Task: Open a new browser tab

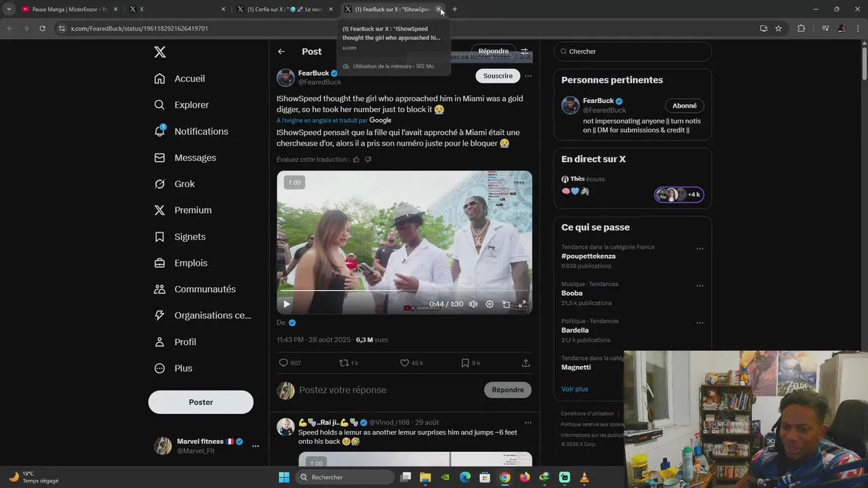Action: click(x=454, y=9)
